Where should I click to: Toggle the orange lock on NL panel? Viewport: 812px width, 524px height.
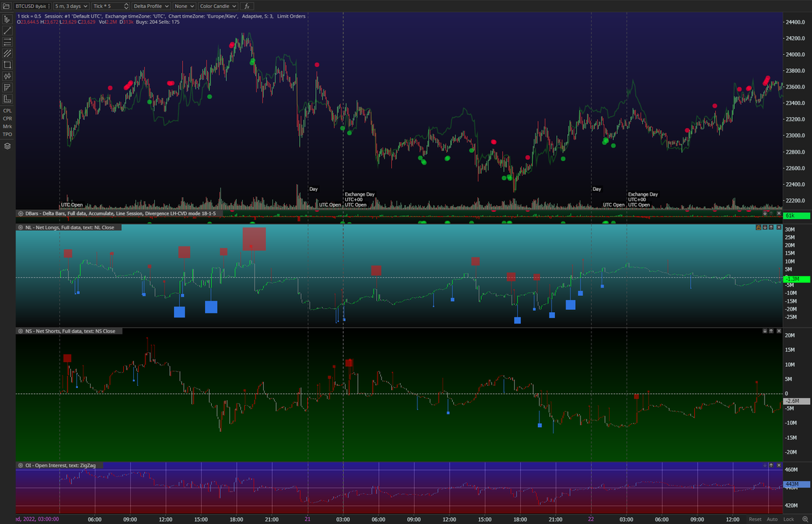click(759, 227)
